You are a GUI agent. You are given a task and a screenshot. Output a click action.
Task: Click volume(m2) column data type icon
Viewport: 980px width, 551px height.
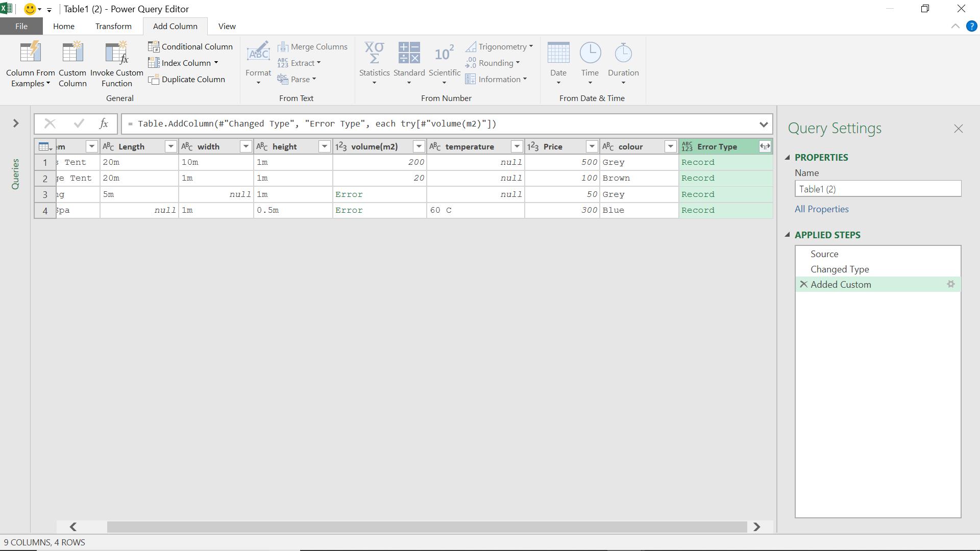[x=341, y=147]
